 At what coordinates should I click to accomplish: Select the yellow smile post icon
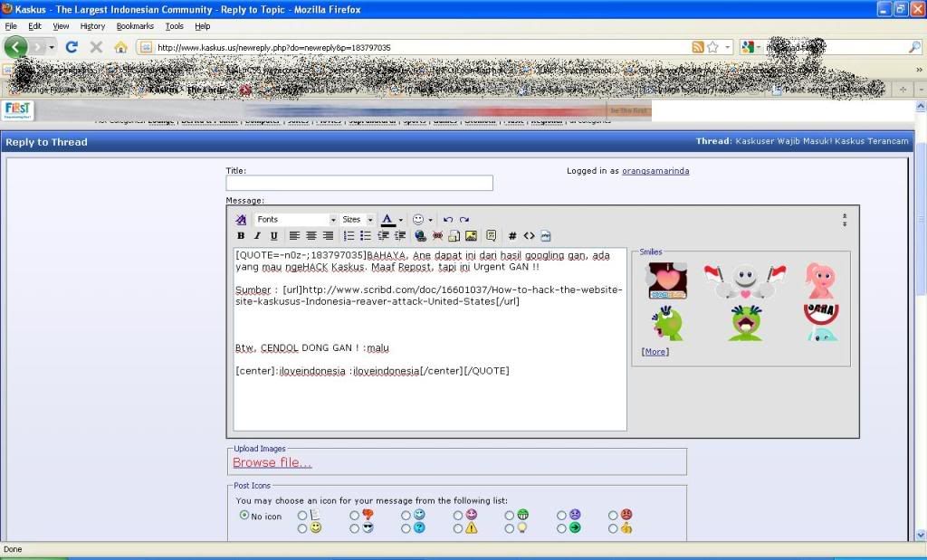click(x=302, y=528)
